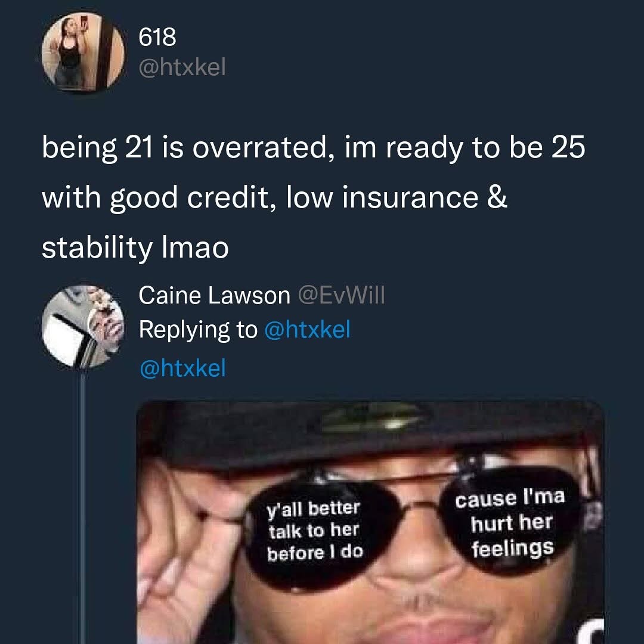The height and width of the screenshot is (644, 644).
Task: Open Caine Lawson's profile avatar
Action: pyautogui.click(x=83, y=327)
